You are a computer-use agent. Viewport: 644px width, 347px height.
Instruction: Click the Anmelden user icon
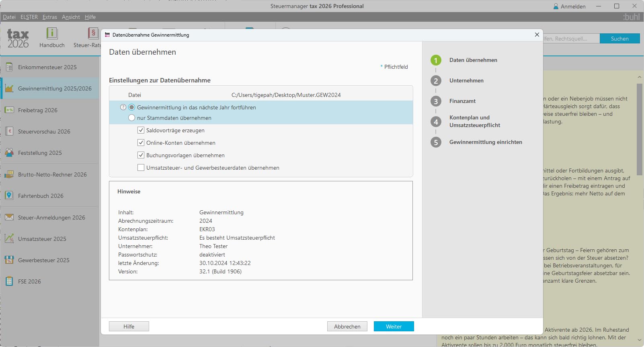[x=556, y=6]
